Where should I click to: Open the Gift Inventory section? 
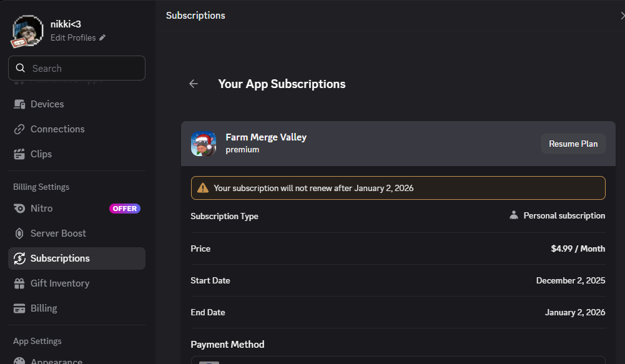point(60,283)
